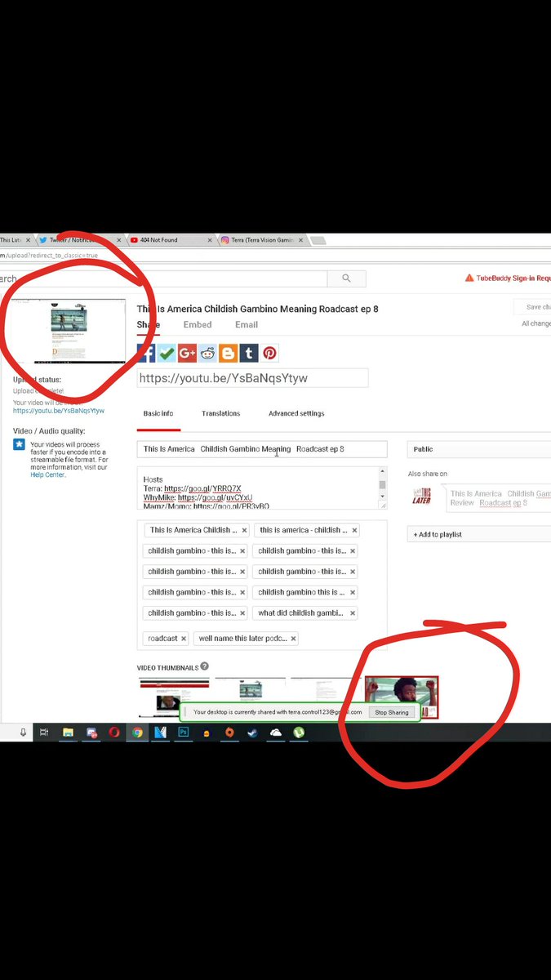Switch to the Embed tab
The image size is (551, 980).
tap(197, 324)
